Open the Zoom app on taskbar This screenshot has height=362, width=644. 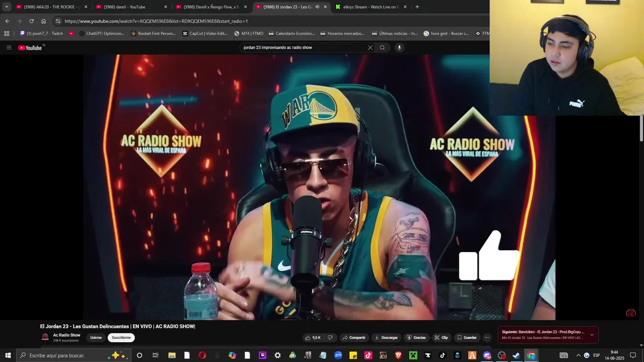tap(338, 355)
